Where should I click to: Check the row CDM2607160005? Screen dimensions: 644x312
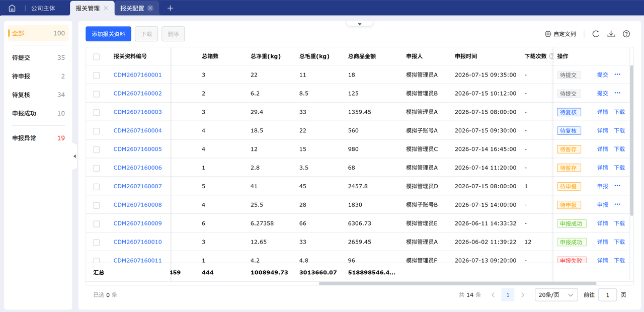(97, 149)
